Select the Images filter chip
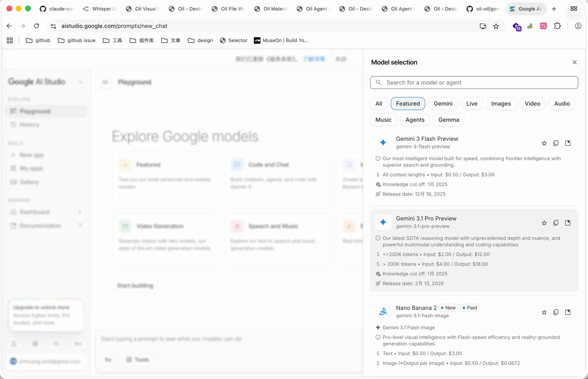Image resolution: width=588 pixels, height=379 pixels. pos(501,104)
